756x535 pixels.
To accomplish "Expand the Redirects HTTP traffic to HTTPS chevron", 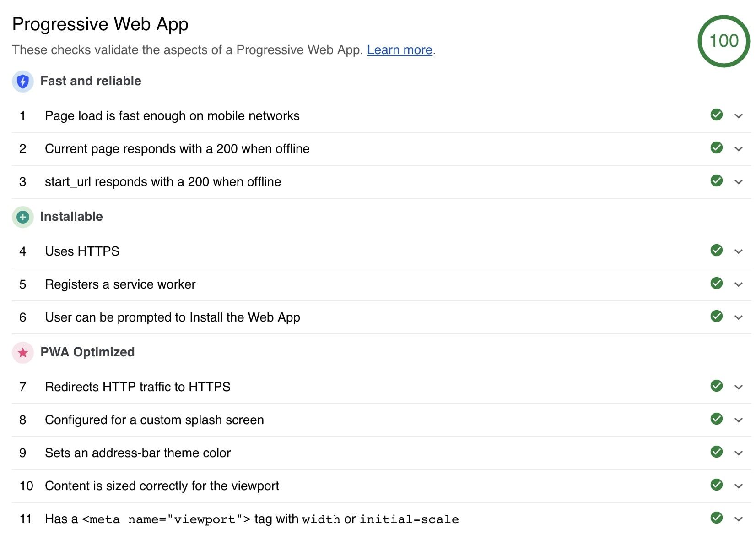I will (x=738, y=387).
